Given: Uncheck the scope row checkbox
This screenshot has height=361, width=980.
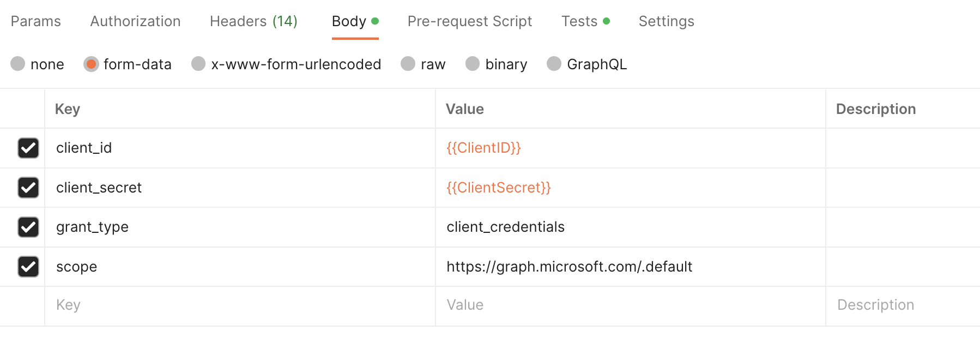Looking at the screenshot, I should 28,267.
